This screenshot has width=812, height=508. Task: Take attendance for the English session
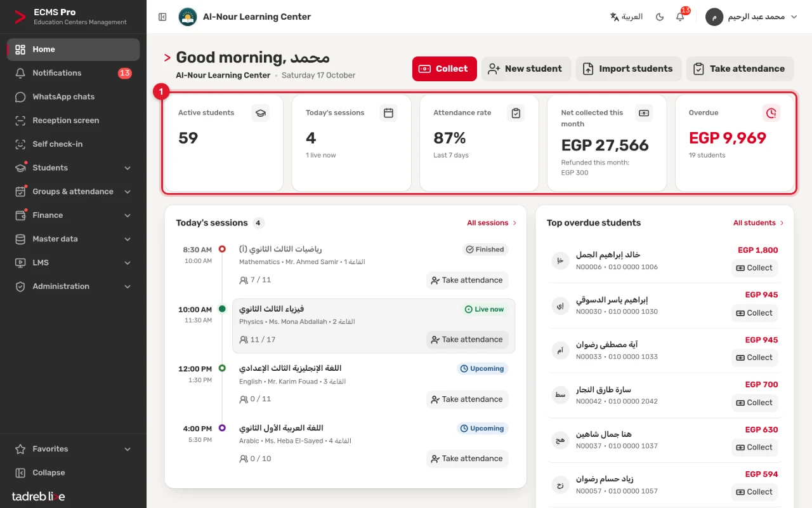[x=467, y=399]
